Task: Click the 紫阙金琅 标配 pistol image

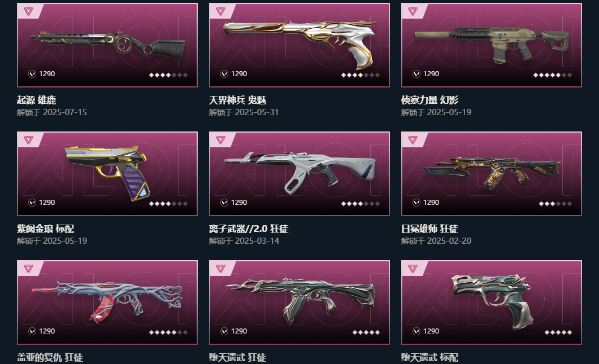Action: click(x=107, y=173)
